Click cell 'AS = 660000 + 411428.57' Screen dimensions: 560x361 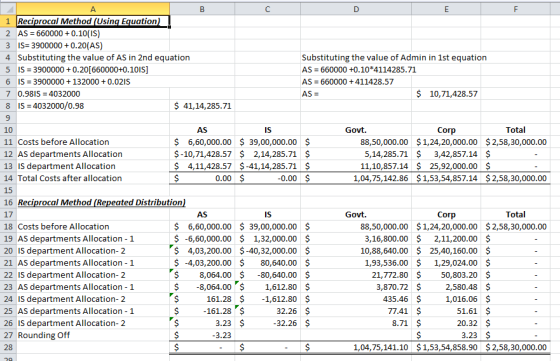348,82
